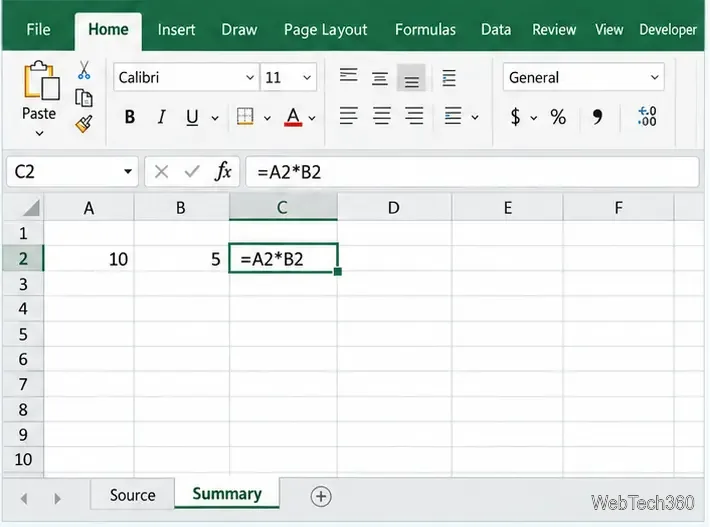710x527 pixels.
Task: Click formula bar containing =A2*B2
Action: click(472, 172)
